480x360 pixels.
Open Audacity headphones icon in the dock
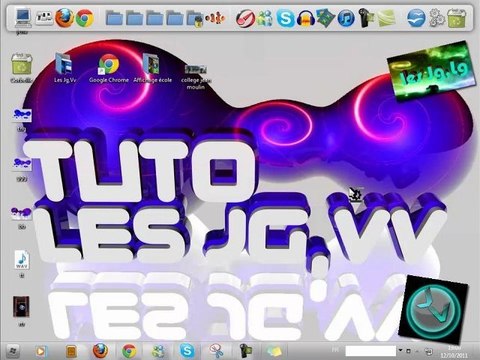tap(306, 18)
